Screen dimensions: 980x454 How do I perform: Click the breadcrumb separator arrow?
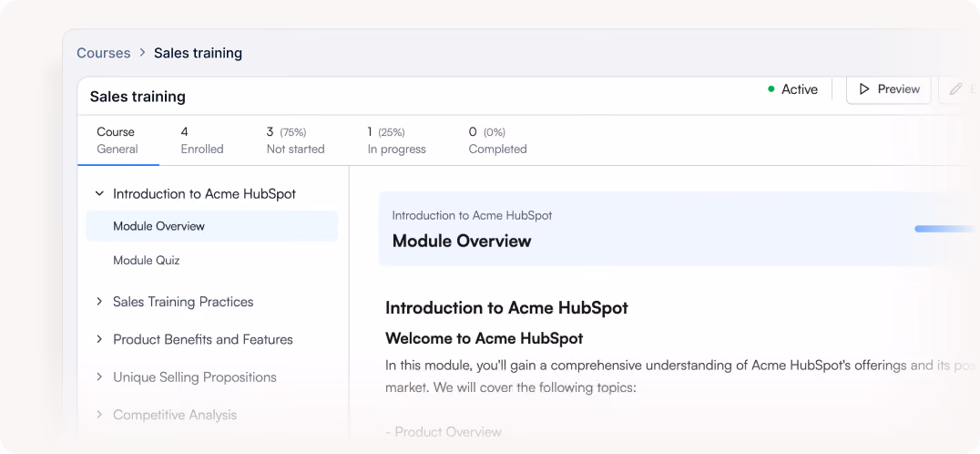pos(142,53)
